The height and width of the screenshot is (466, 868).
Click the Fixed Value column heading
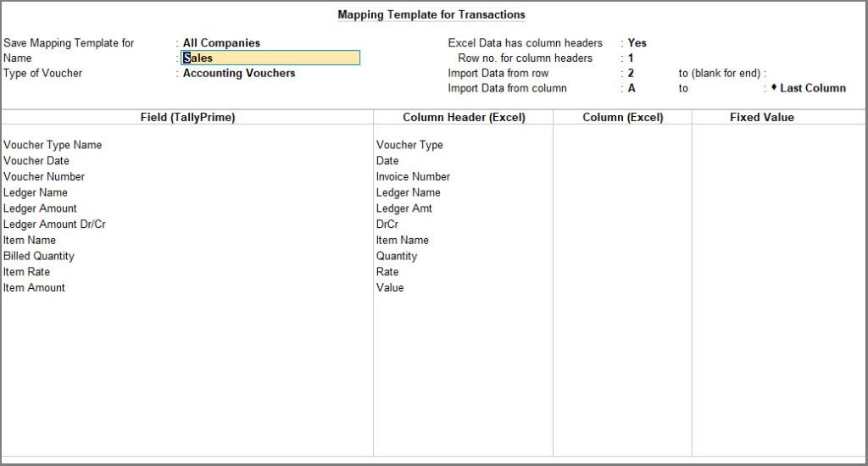click(x=761, y=118)
